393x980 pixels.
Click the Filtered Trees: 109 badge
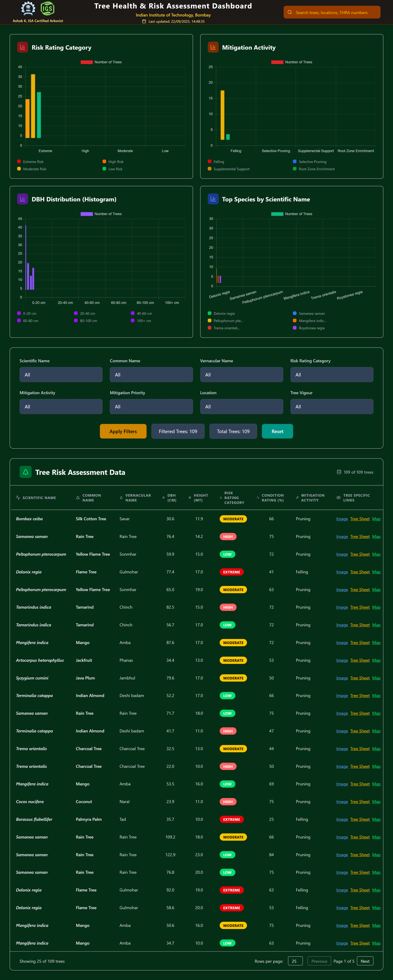tap(178, 431)
